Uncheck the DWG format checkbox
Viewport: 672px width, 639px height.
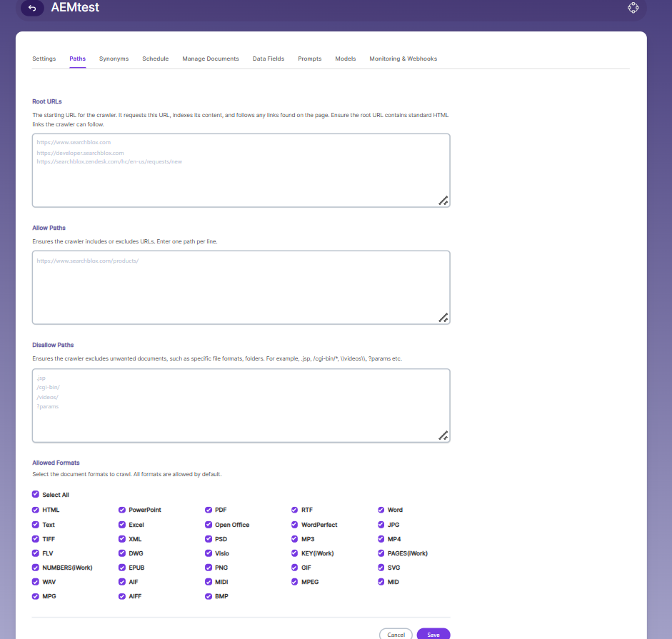pyautogui.click(x=122, y=553)
